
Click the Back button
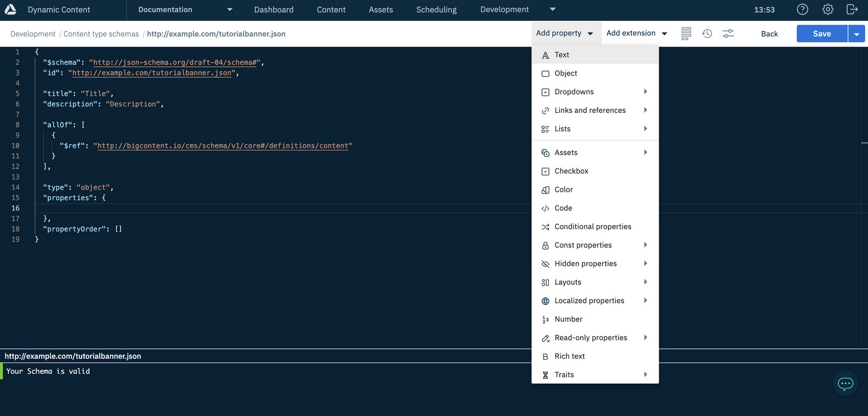tap(769, 34)
